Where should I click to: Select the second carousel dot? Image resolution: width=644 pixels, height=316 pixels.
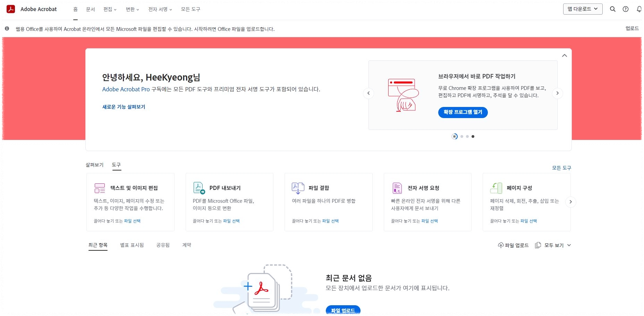coord(461,136)
